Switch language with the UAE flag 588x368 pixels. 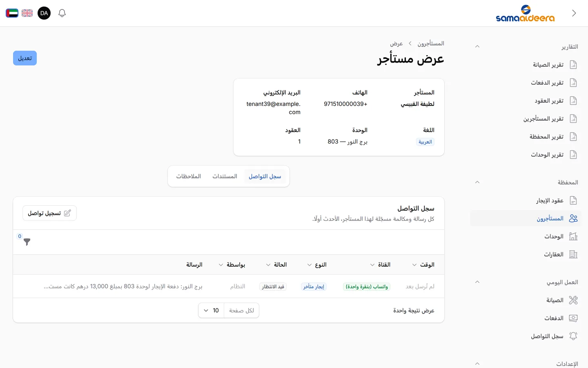[x=12, y=13]
